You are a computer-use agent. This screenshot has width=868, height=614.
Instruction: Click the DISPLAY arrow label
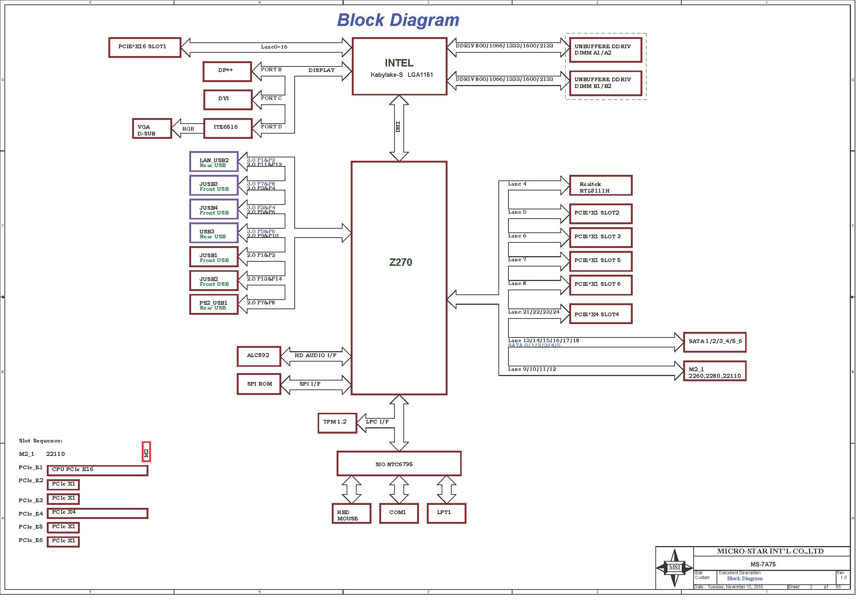[x=322, y=70]
